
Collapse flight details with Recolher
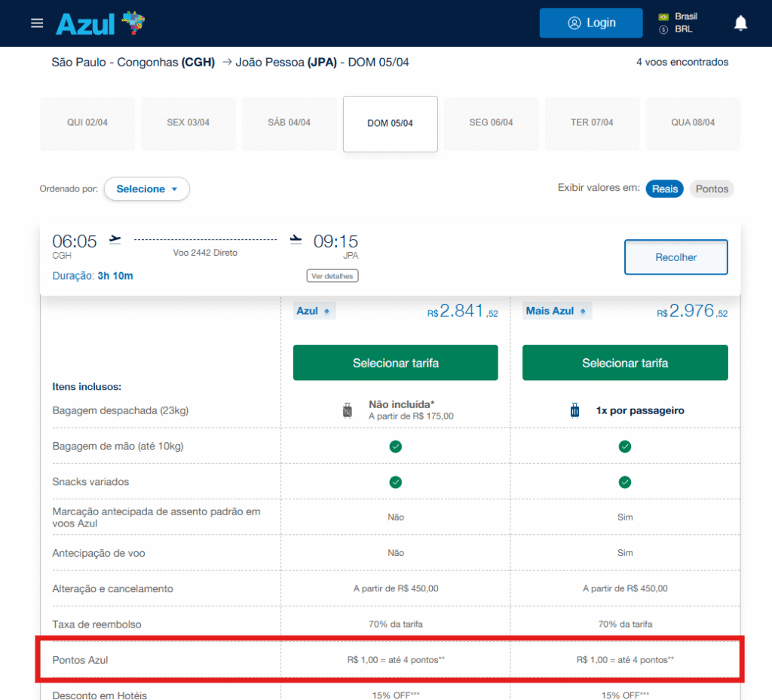(675, 257)
